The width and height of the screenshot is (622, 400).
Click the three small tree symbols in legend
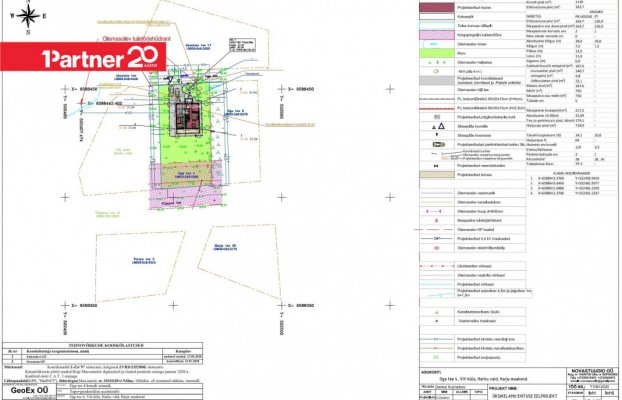click(x=437, y=62)
